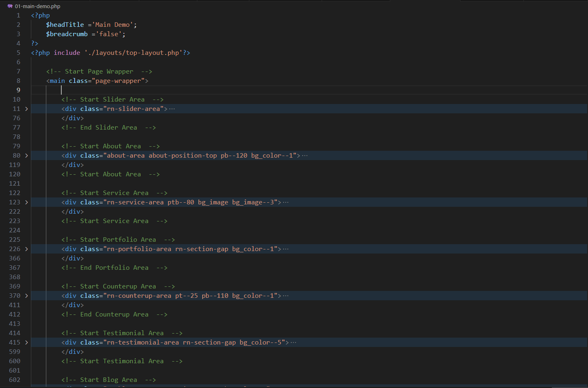Click the ellipsis icon after rn-portfolio-area div
This screenshot has height=388, width=588.
(286, 249)
